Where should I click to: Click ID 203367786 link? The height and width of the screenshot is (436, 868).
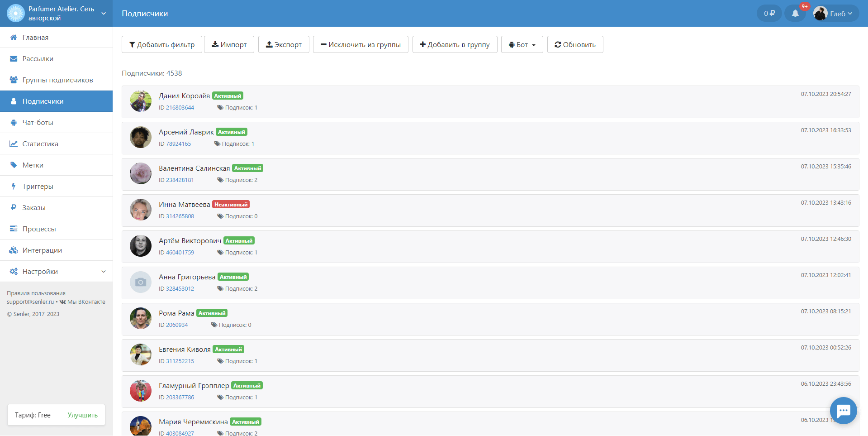pyautogui.click(x=176, y=397)
